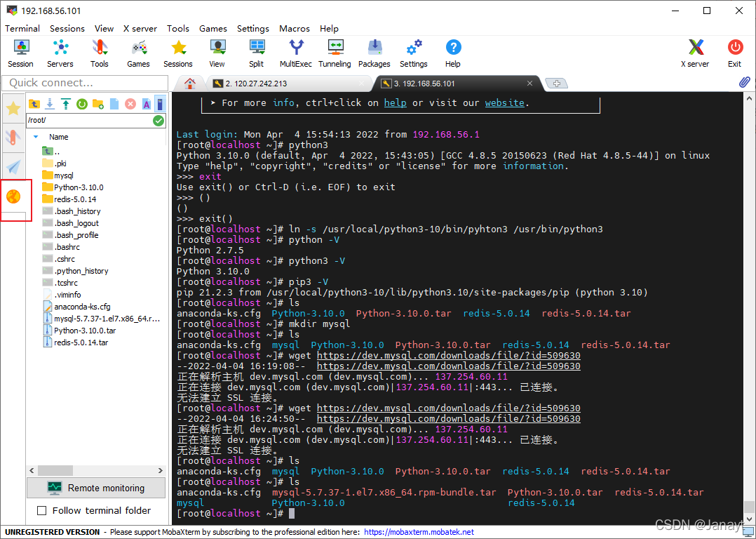Open the Swiss-knife tools sidebar tab
The width and height of the screenshot is (756, 539).
pyautogui.click(x=13, y=138)
